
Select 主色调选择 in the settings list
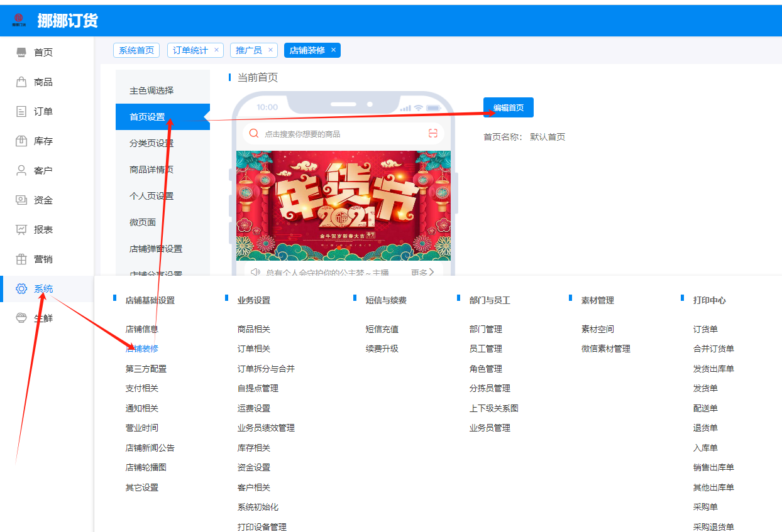coord(151,90)
